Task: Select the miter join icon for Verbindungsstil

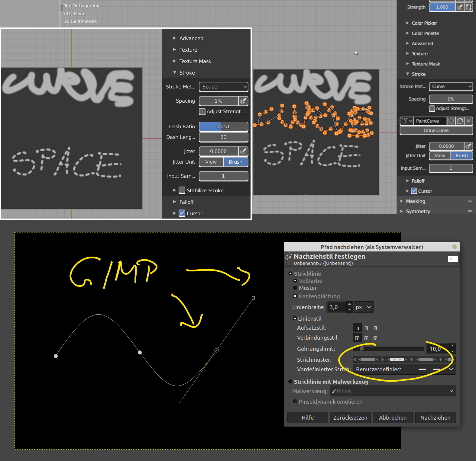Action: (357, 338)
